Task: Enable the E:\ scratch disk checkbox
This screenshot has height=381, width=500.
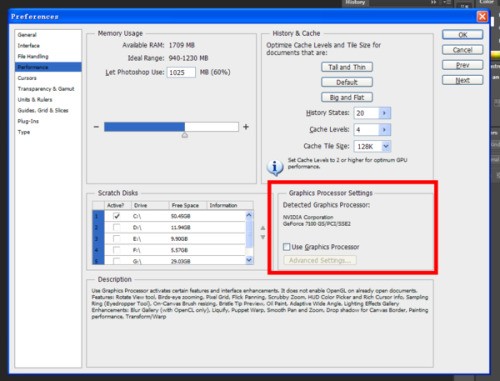Action: click(117, 239)
